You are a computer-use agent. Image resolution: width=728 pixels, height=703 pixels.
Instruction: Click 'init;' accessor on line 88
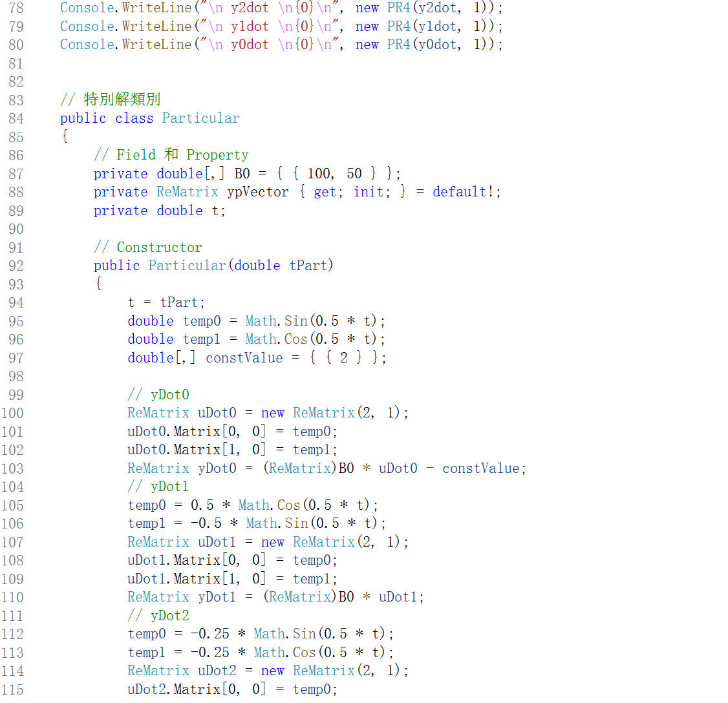point(371,192)
